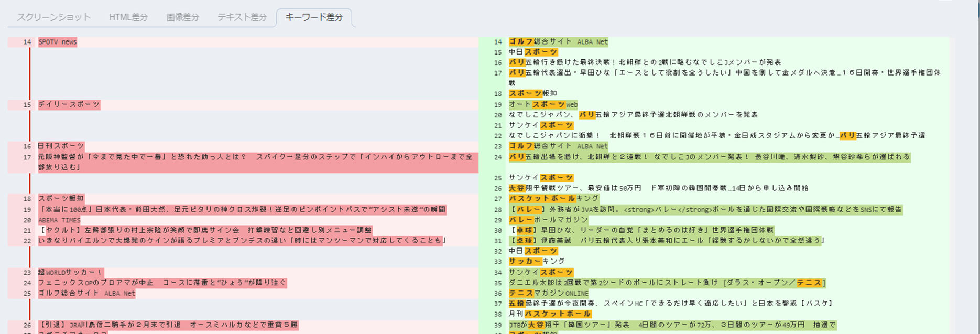Click the line starting '五輪最終予選が今夜開幕'
Viewport: 980px width, 334px height.
click(671, 304)
